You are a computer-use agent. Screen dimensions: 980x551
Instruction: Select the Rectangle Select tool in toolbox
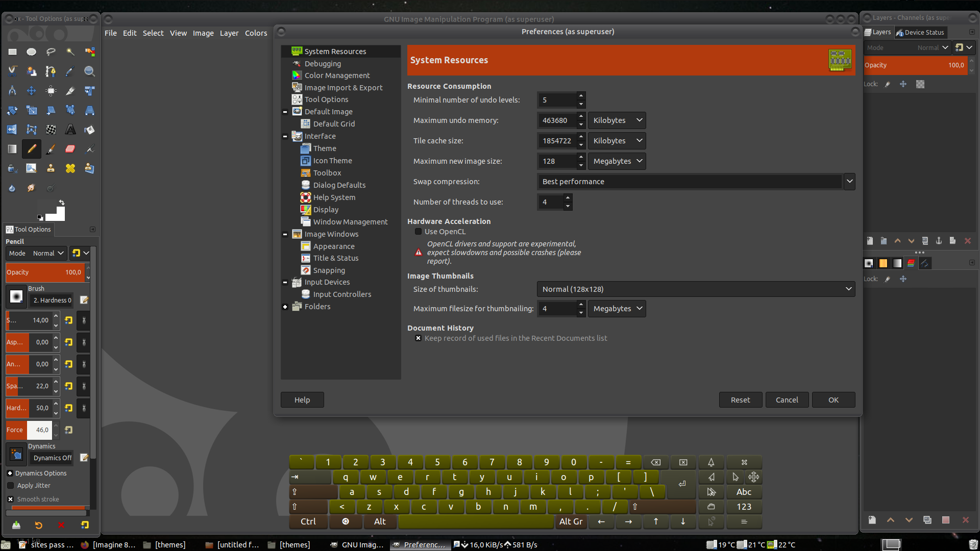[12, 52]
